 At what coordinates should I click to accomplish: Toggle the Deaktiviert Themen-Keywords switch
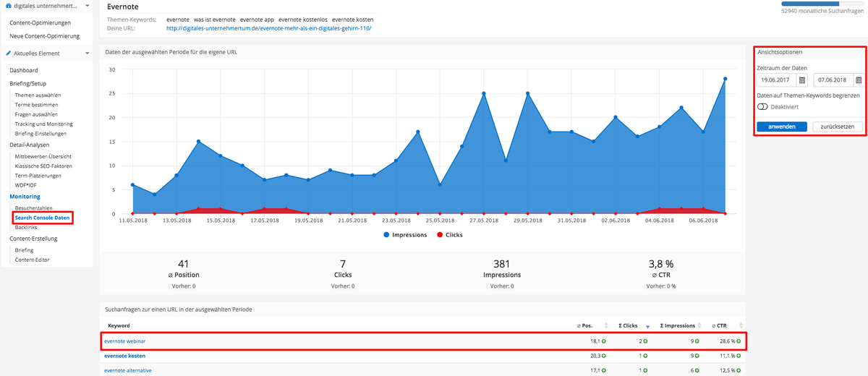click(762, 106)
